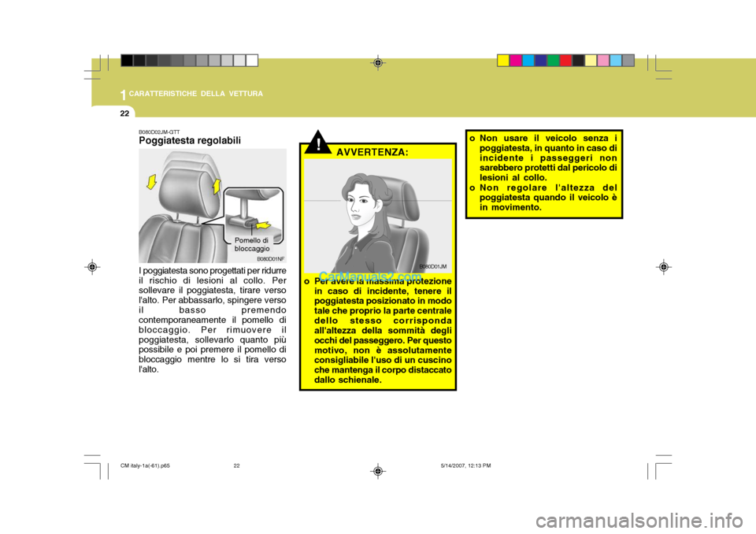
Task: Click the "CARATTERISTICHE DELLA VETTURA" chapter header
Action: (x=196, y=94)
